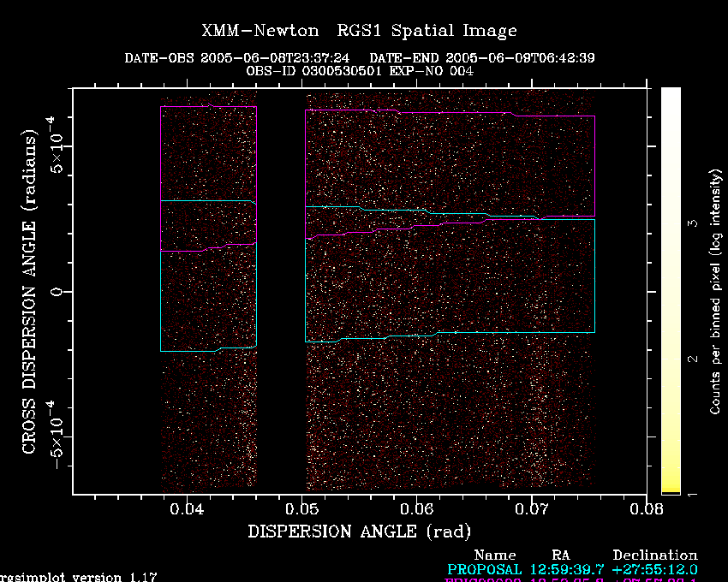
Task: Click the PROPOSAL RA value 12:59:39.7
Action: click(x=567, y=569)
